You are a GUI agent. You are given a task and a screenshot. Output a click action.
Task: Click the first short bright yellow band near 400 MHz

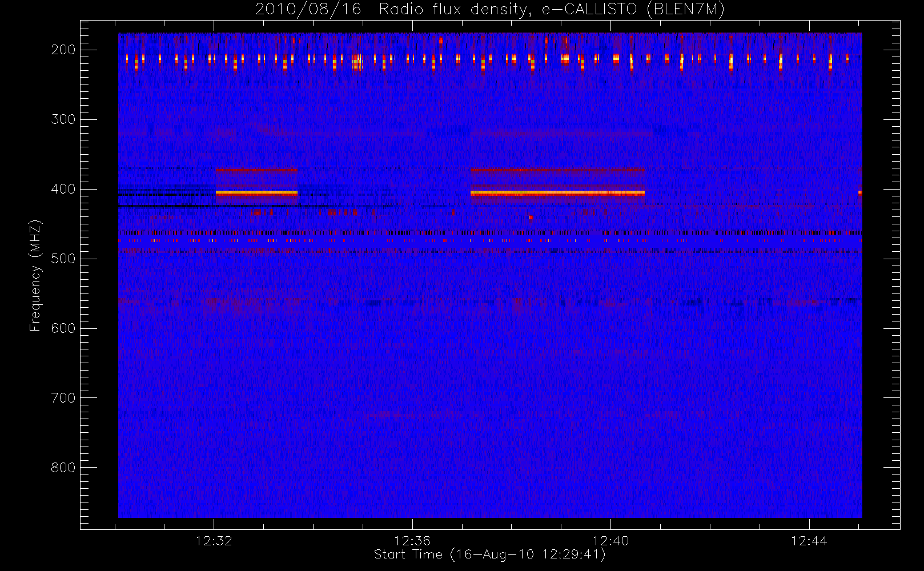pos(257,193)
